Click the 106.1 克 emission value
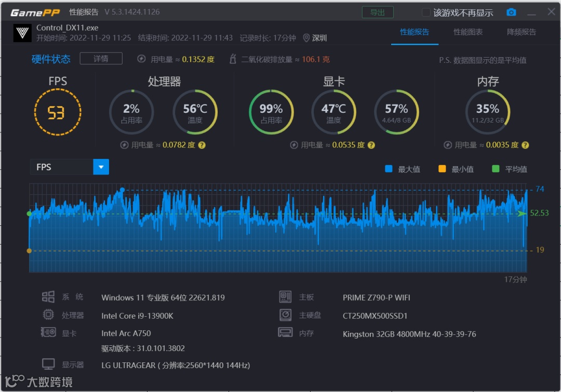The width and height of the screenshot is (561, 392). point(316,59)
